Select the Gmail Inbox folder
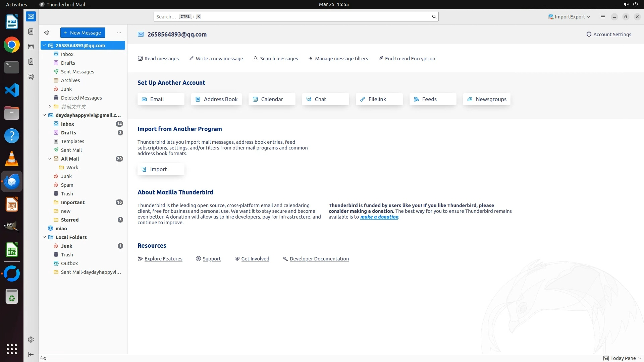The image size is (644, 362). (x=67, y=124)
